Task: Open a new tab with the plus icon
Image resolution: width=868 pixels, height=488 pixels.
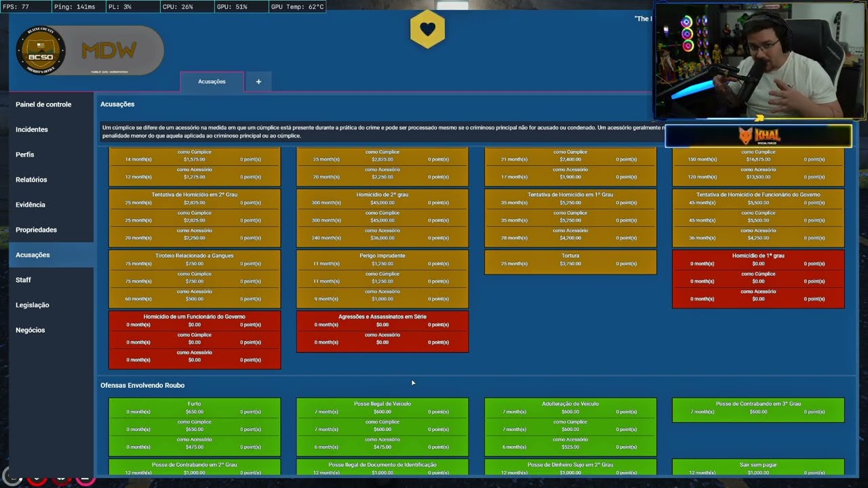Action: coord(258,81)
